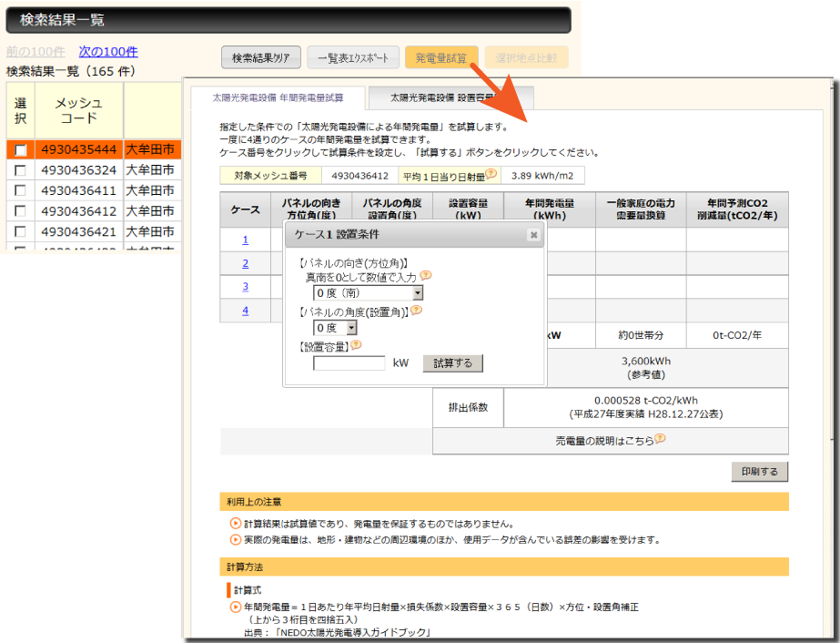Click 3,600kWh (参考値) cell
The image size is (840, 643).
(646, 368)
